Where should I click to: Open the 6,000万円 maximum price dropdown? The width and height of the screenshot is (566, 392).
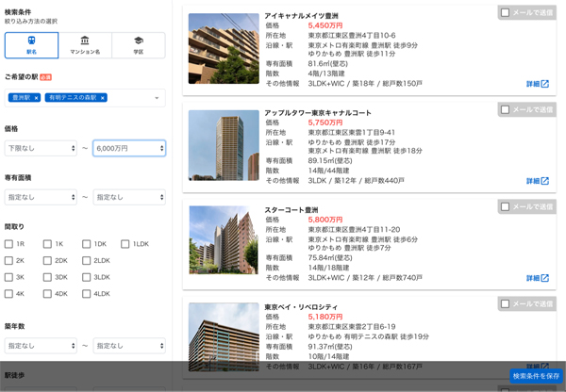(x=129, y=148)
